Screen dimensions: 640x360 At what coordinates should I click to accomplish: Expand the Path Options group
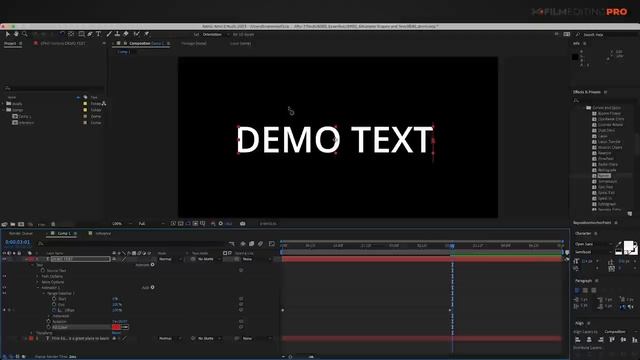pos(38,276)
